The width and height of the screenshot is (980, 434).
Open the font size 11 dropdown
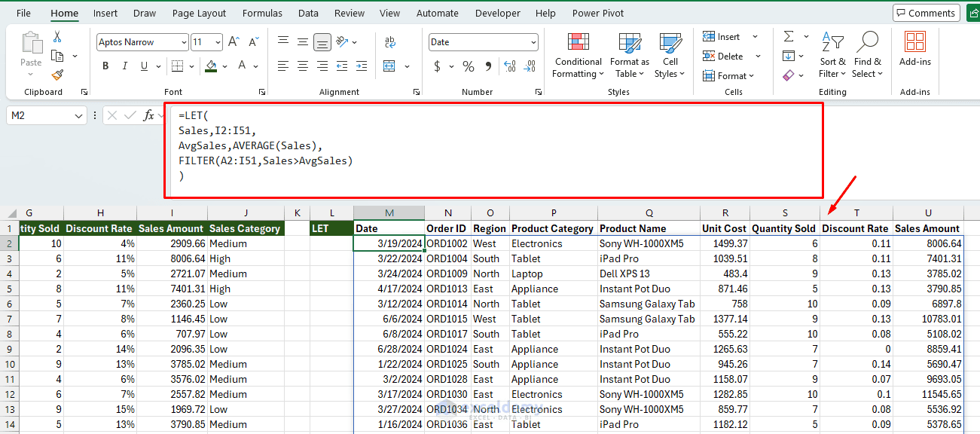point(218,42)
